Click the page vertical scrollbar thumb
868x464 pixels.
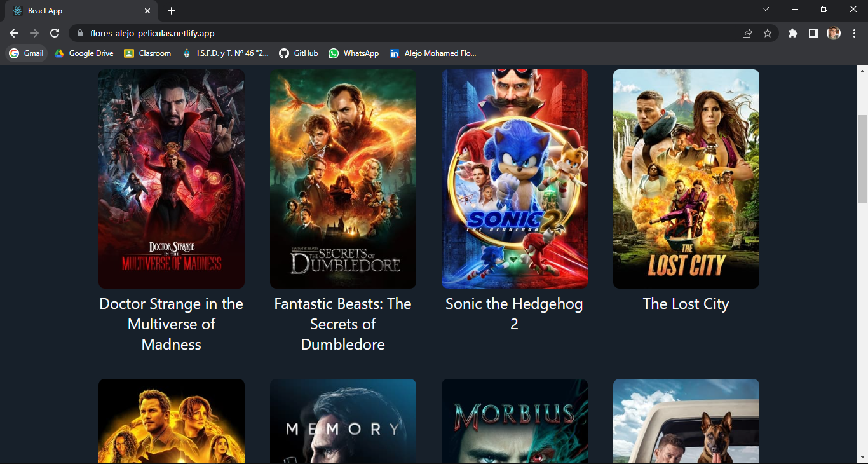(862, 159)
